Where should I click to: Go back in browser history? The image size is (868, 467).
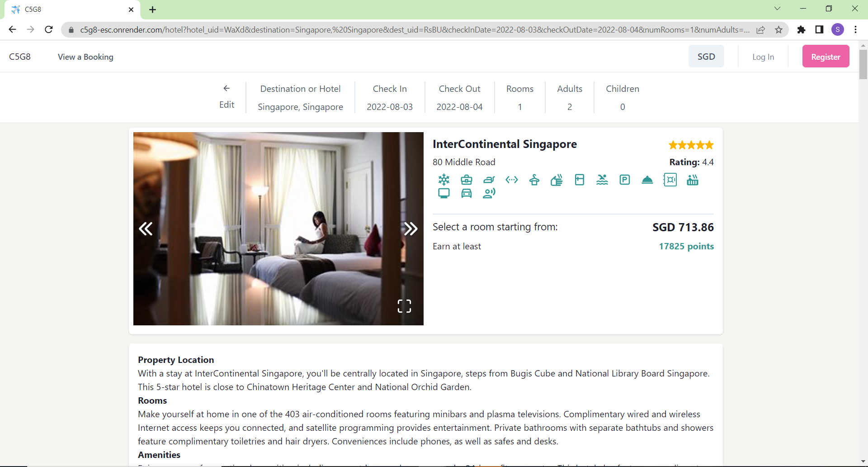coord(12,29)
